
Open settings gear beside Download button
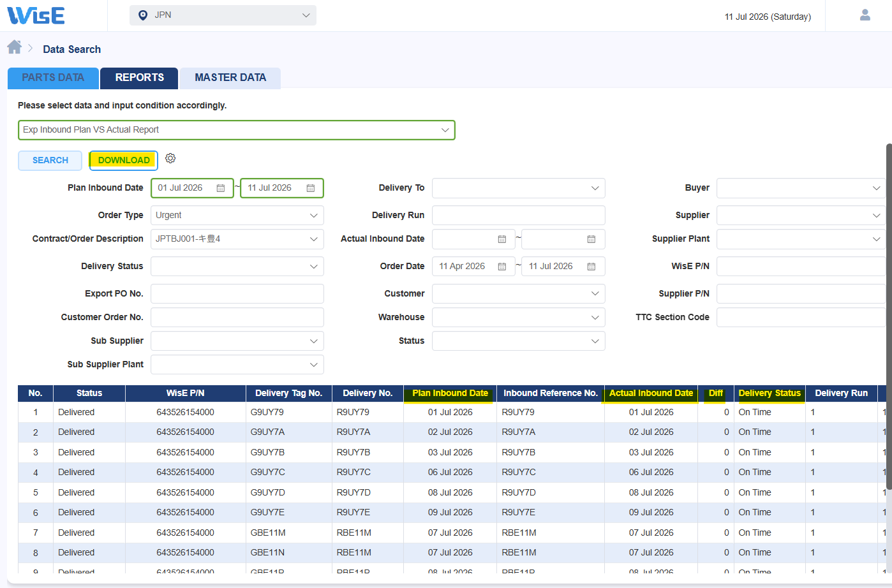pyautogui.click(x=170, y=158)
